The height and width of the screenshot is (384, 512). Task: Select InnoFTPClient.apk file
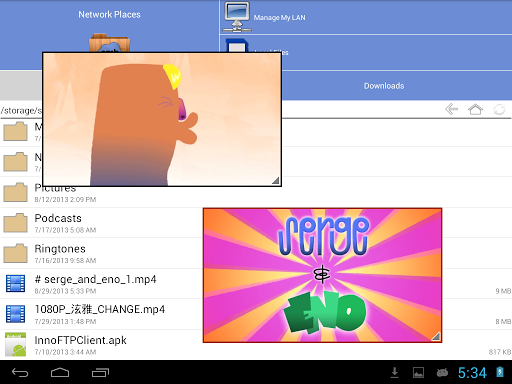click(101, 345)
